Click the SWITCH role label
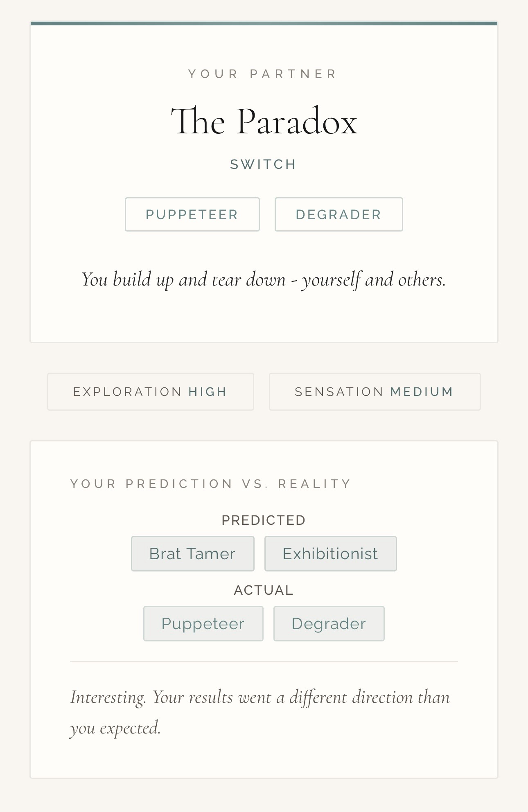 click(x=264, y=164)
